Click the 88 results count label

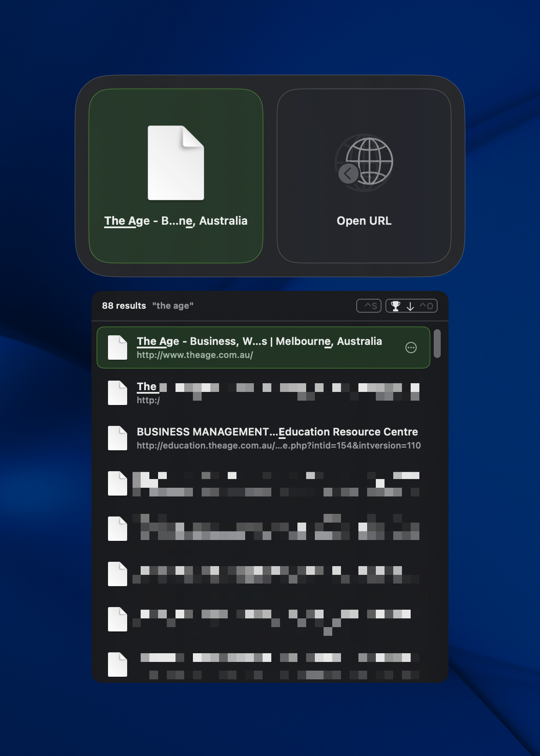click(x=124, y=306)
